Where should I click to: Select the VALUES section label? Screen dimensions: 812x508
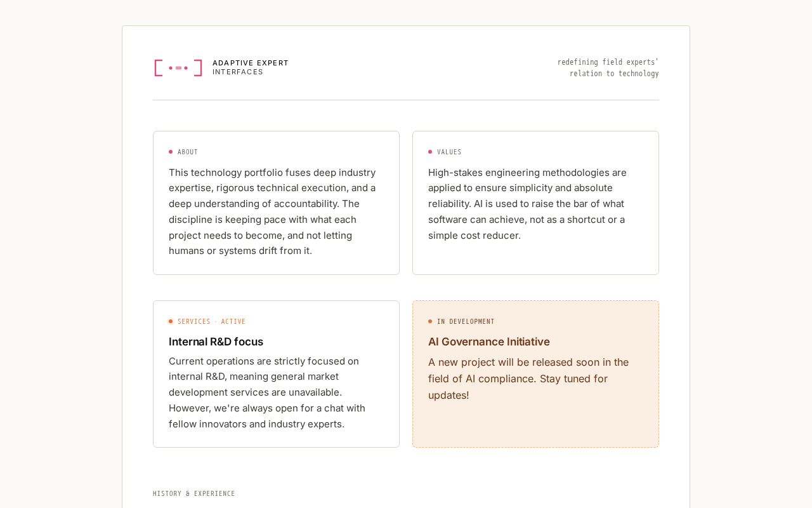tap(449, 152)
